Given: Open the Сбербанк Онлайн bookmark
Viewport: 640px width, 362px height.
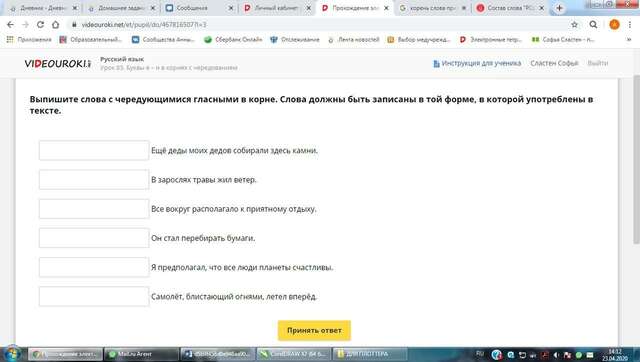Looking at the screenshot, I should (233, 40).
